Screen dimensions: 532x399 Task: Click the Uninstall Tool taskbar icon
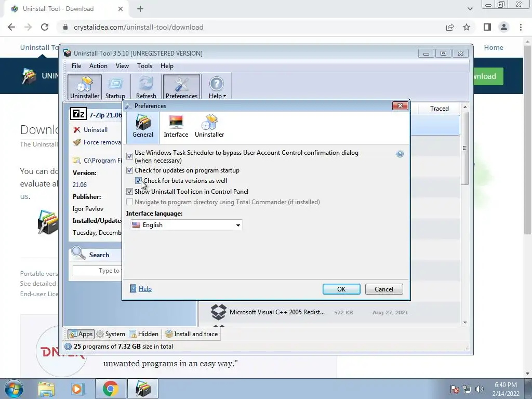(x=143, y=389)
